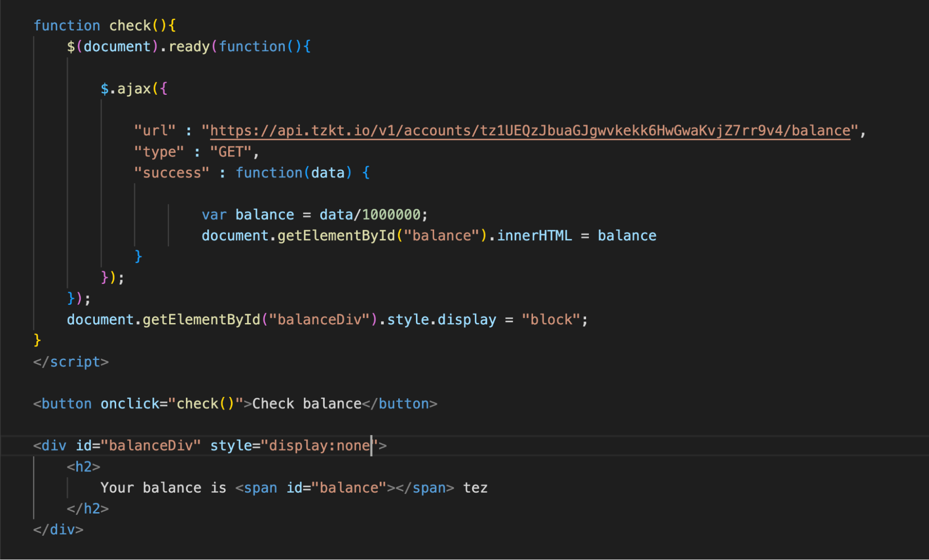Select the 1000000 number literal
This screenshot has height=560, width=929.
coord(391,215)
